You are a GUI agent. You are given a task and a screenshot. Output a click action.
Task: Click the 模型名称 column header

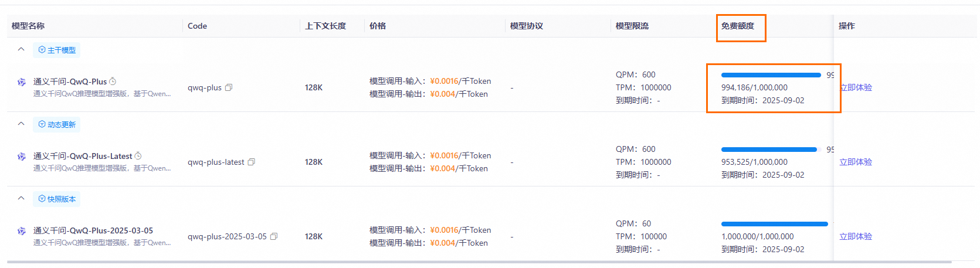[x=28, y=26]
